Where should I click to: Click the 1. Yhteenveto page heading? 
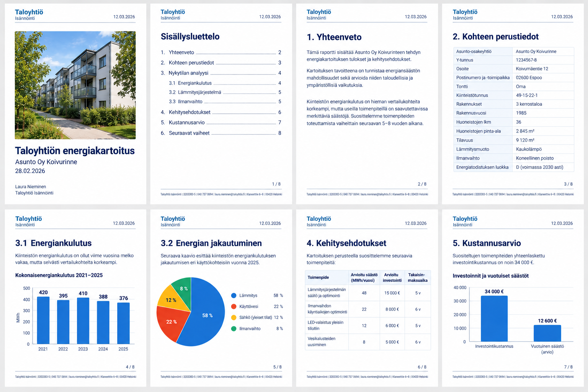coord(334,37)
